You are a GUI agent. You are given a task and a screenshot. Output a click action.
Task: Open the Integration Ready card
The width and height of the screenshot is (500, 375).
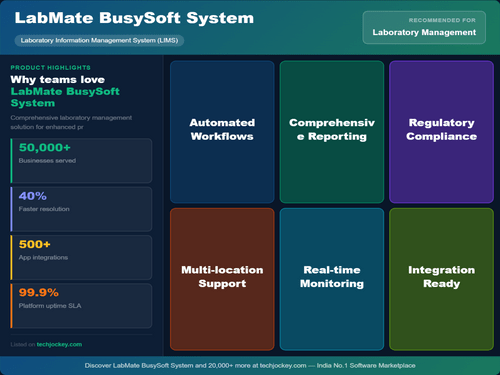click(441, 279)
